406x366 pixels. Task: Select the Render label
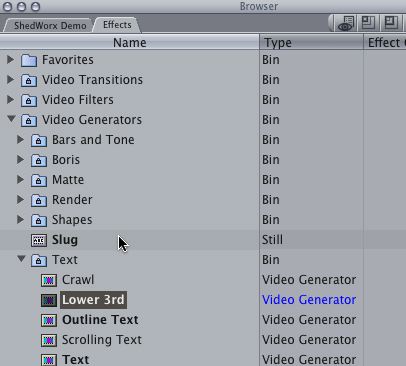72,200
